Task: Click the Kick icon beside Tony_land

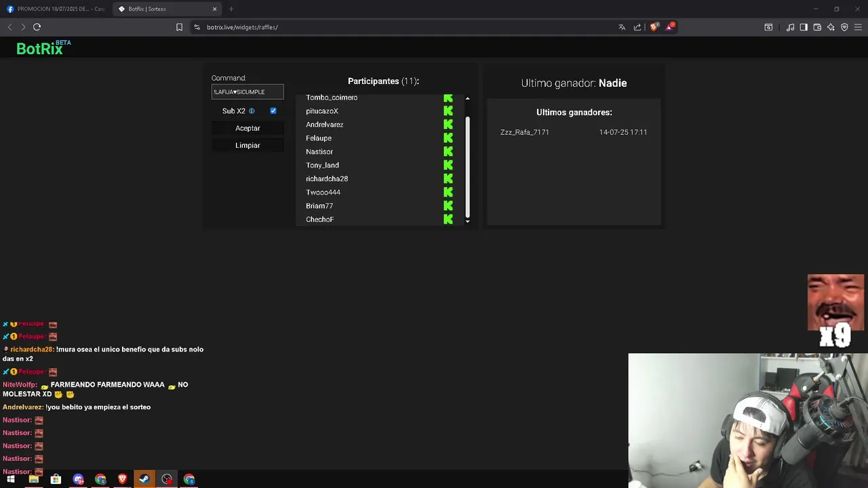Action: (448, 165)
